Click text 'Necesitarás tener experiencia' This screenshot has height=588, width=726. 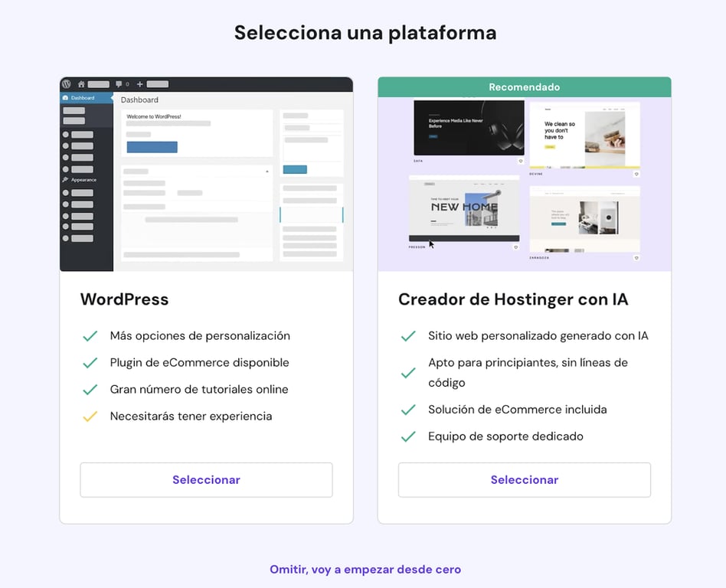tap(191, 416)
